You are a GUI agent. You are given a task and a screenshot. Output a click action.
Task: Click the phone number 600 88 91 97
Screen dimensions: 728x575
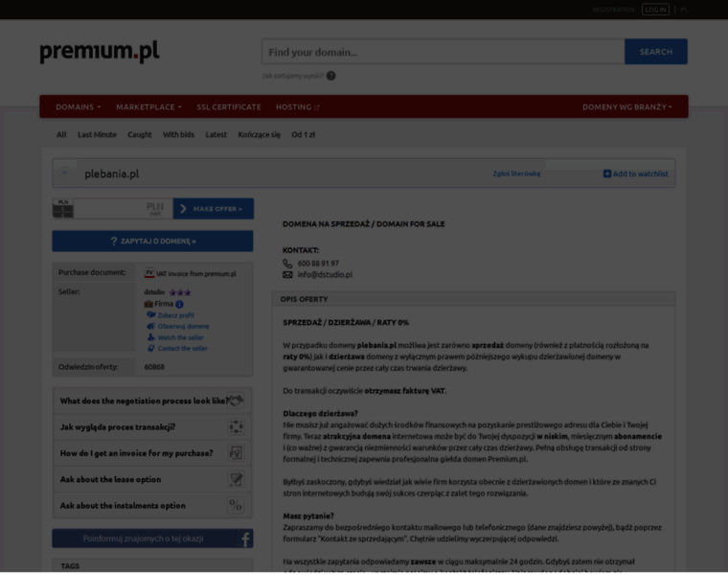tap(318, 264)
